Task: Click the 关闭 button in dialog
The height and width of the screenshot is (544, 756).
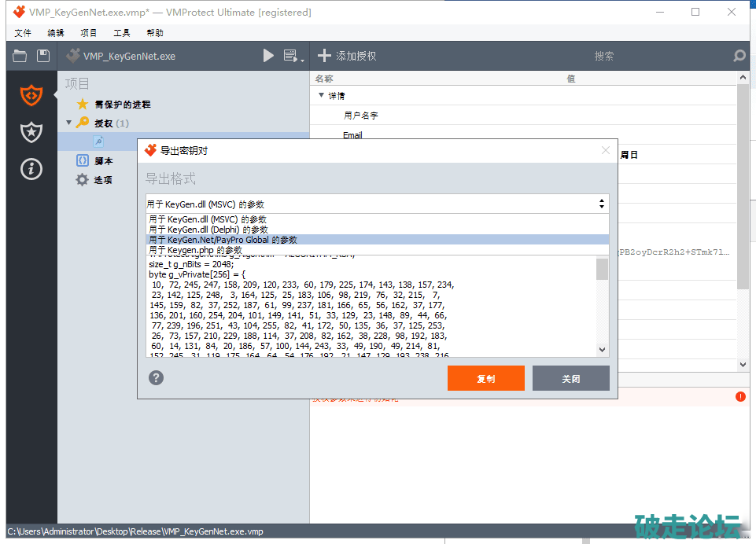Action: [570, 378]
